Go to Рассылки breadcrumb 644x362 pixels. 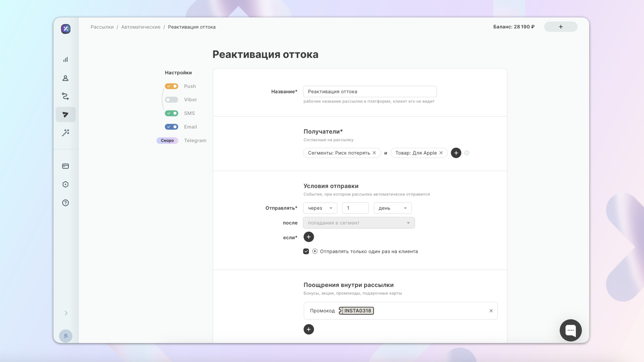(102, 27)
